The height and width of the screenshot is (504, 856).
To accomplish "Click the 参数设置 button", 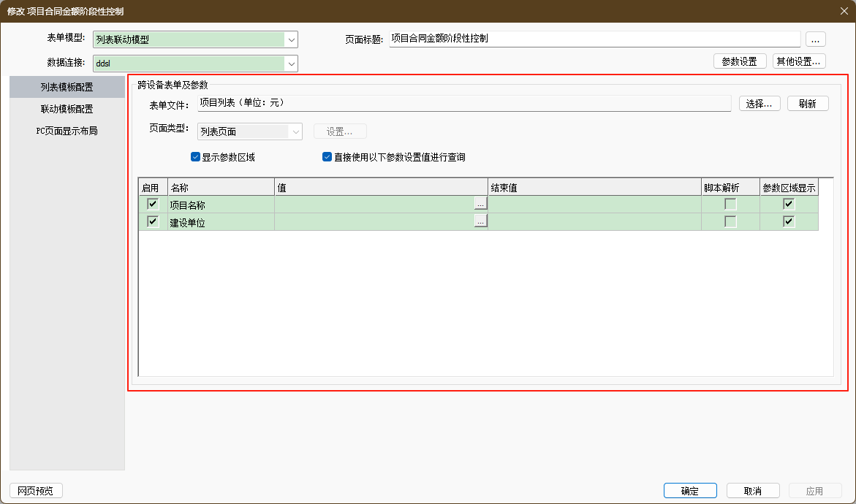I will coord(739,61).
